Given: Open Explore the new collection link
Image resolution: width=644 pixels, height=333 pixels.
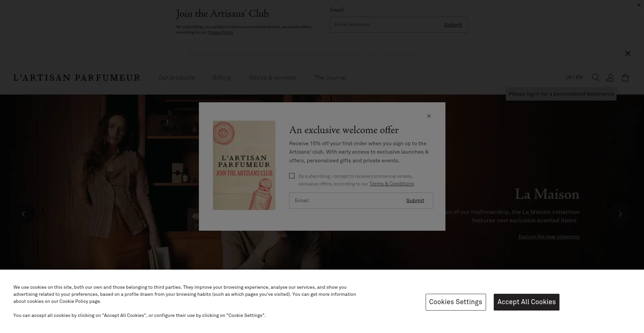Looking at the screenshot, I should [549, 237].
